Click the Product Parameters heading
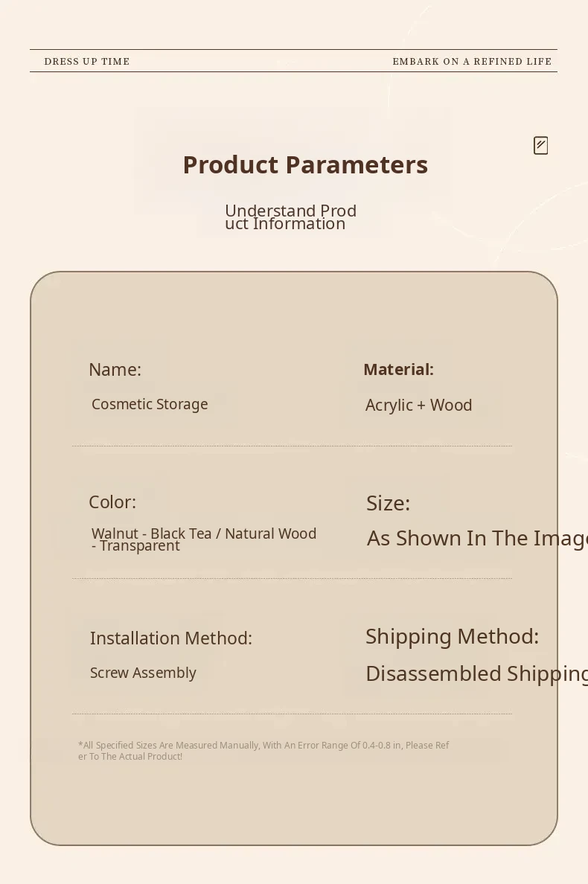This screenshot has height=884, width=588. pos(305,165)
